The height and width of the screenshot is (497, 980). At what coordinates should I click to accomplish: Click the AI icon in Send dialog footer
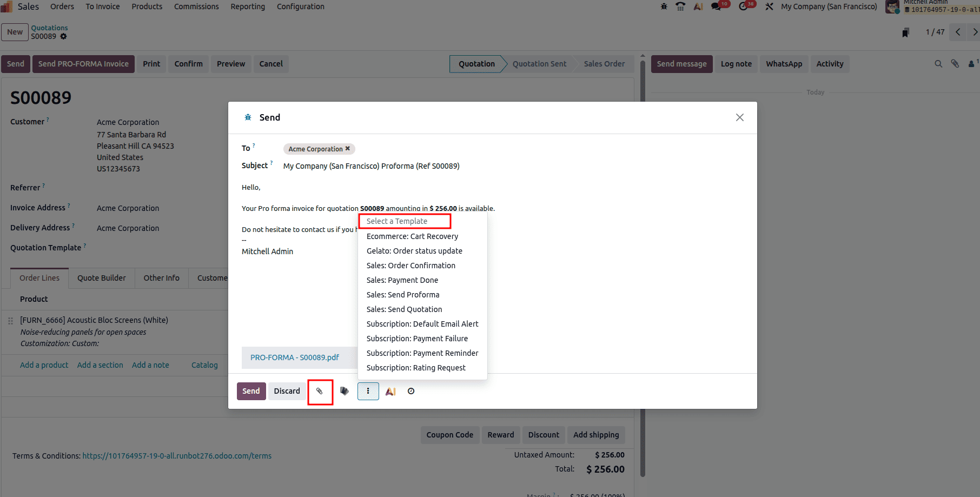390,391
